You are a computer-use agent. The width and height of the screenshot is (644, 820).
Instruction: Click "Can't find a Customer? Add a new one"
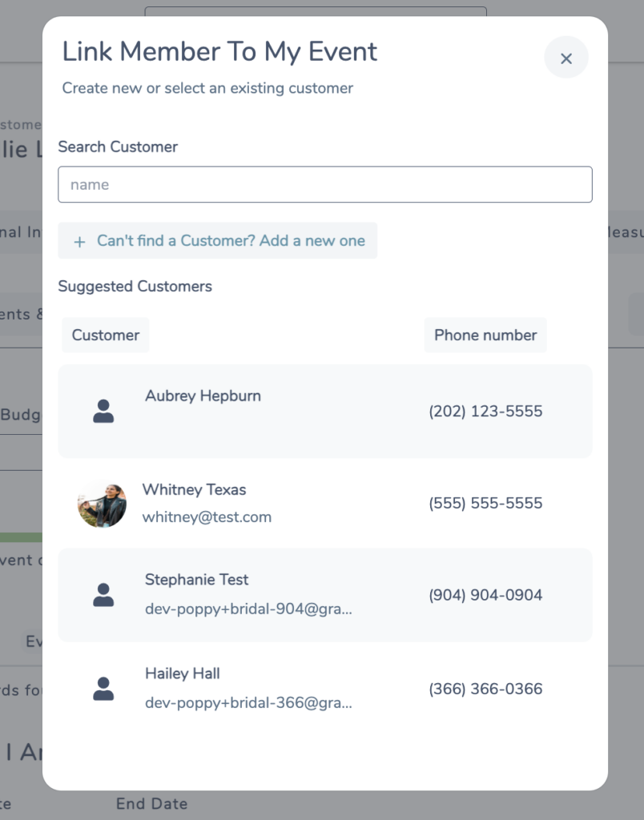click(x=231, y=240)
